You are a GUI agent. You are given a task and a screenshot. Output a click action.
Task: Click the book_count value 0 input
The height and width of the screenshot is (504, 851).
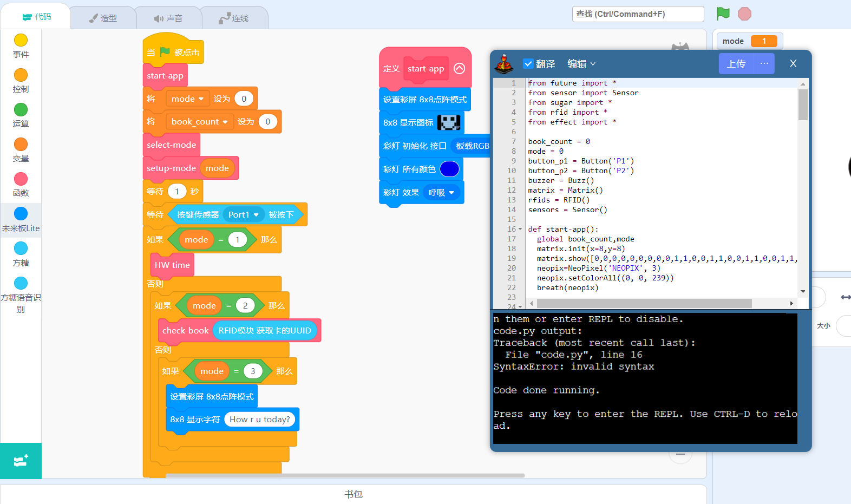click(268, 122)
